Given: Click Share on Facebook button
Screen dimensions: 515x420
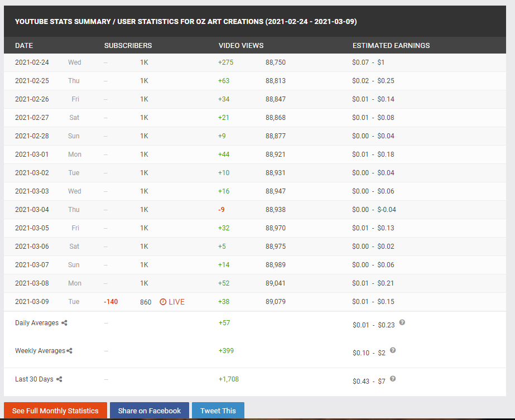Looking at the screenshot, I should point(150,411).
